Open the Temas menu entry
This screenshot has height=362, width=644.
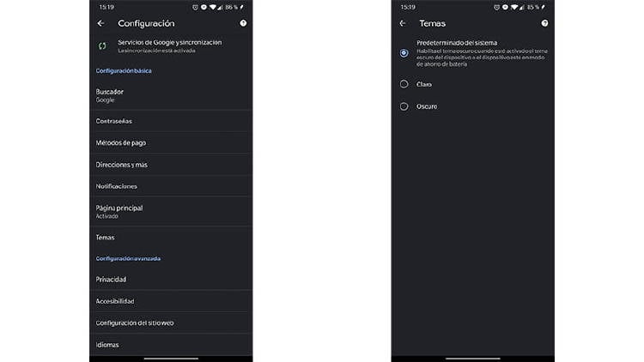[171, 238]
